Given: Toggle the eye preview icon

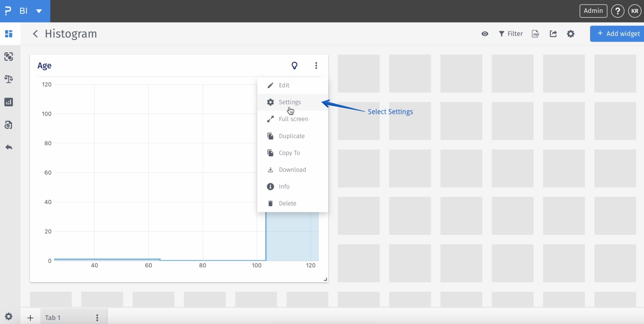Looking at the screenshot, I should 485,34.
